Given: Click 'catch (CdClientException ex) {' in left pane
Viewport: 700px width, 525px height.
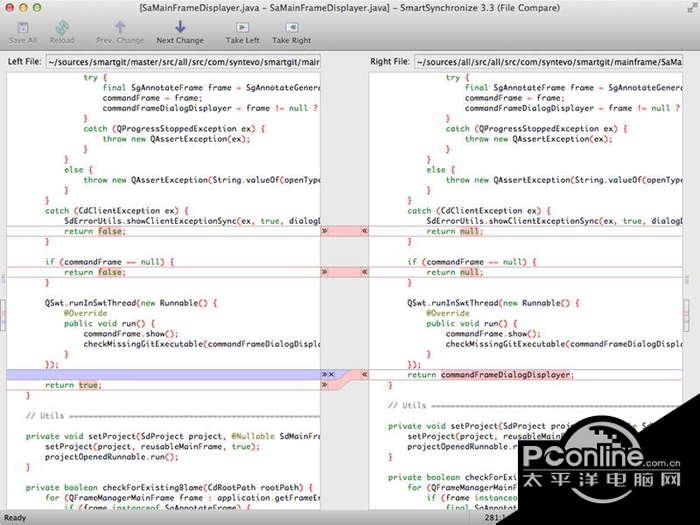Looking at the screenshot, I should [117, 211].
